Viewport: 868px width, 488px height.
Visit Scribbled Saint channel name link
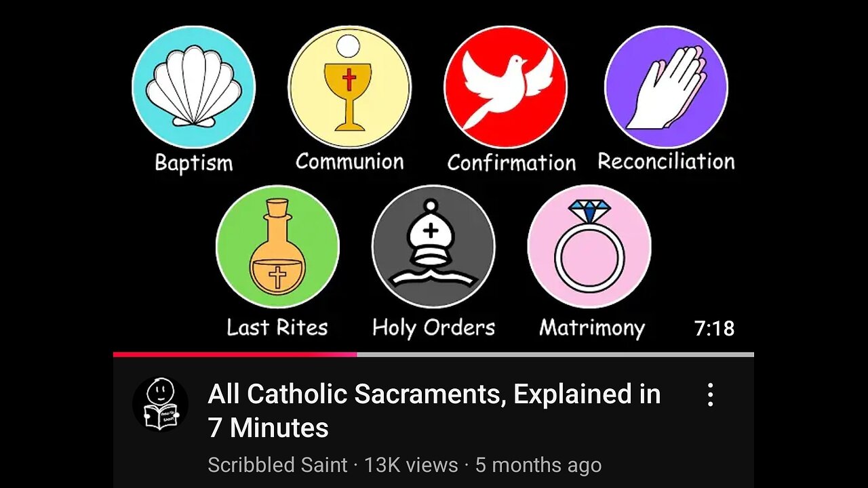pyautogui.click(x=277, y=465)
